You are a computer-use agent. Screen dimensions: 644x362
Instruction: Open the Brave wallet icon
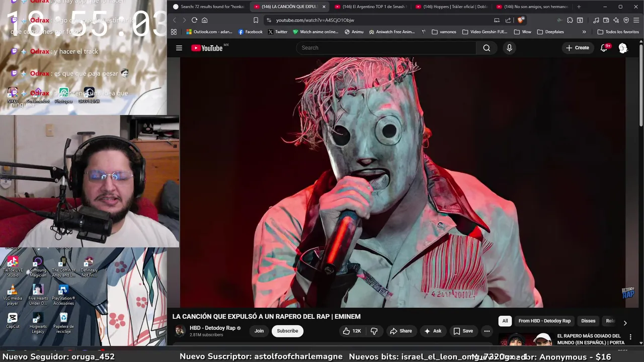pos(606,20)
